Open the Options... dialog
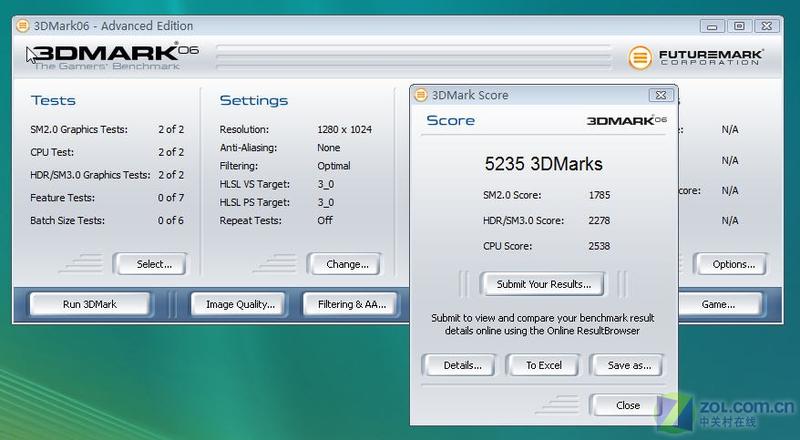This screenshot has width=800, height=440. [730, 264]
